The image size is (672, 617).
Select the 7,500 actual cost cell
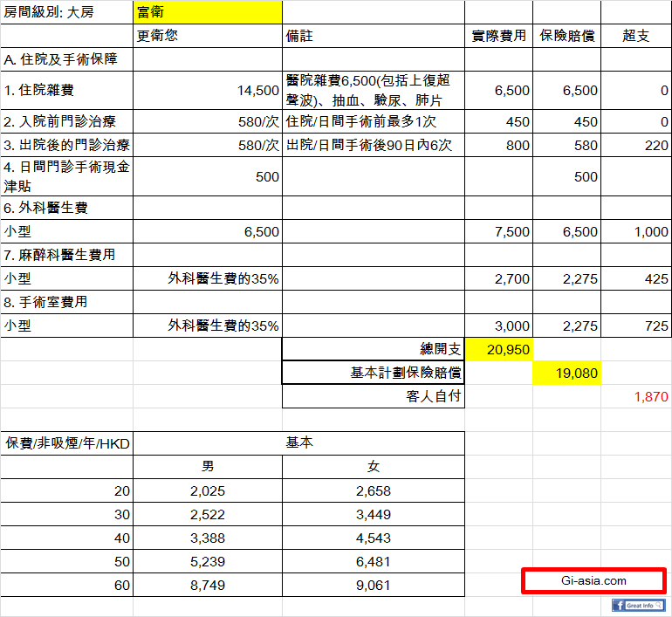click(499, 231)
